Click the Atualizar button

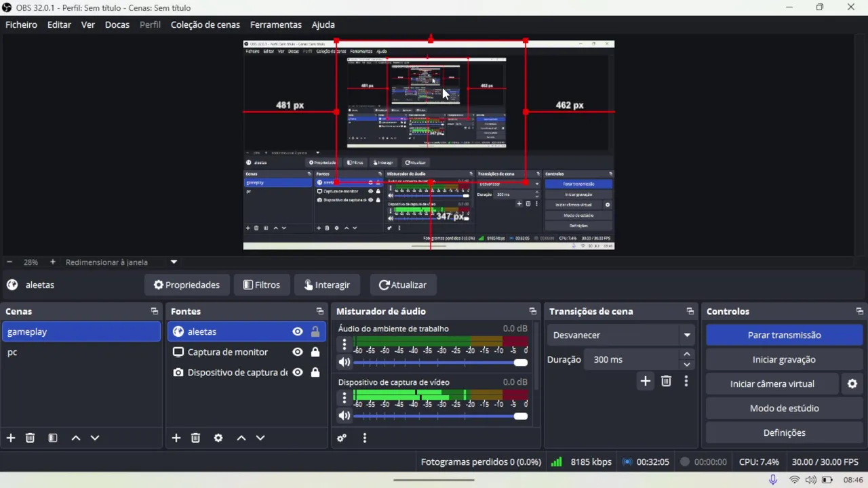(403, 285)
